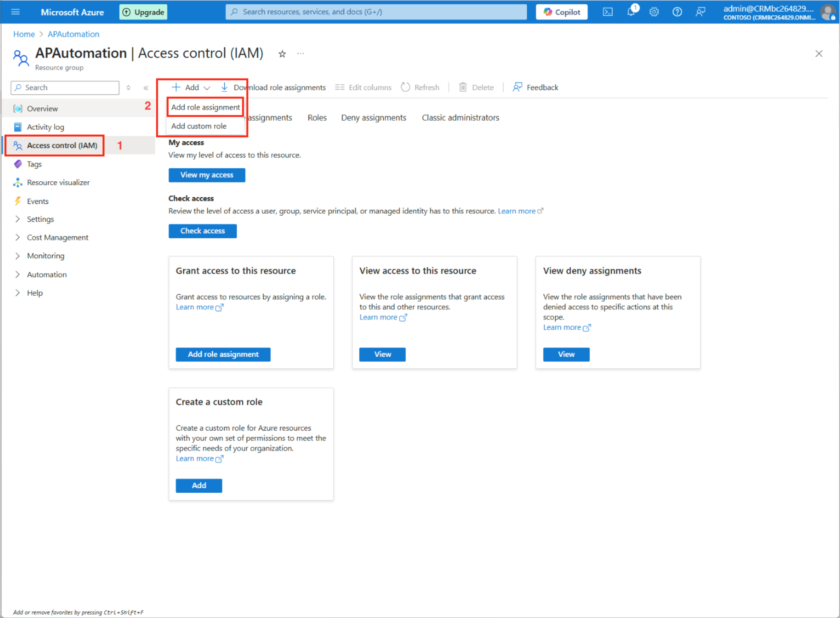Viewport: 840px width, 618px height.
Task: Expand the Help section
Action: (34, 293)
